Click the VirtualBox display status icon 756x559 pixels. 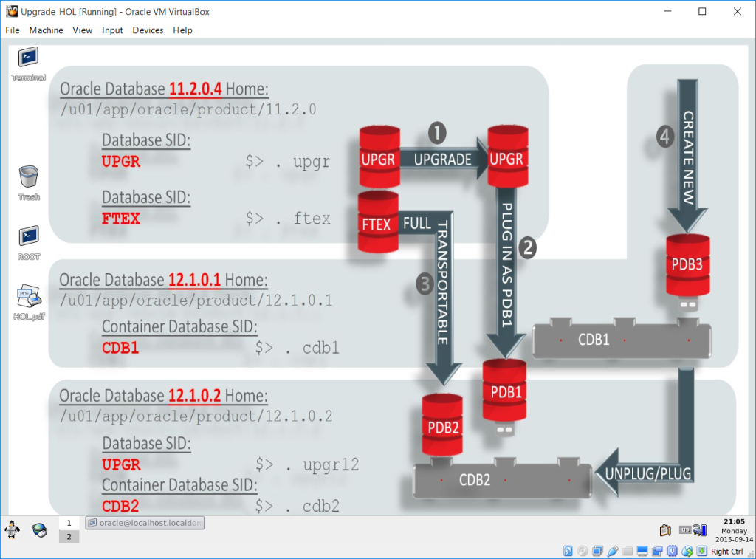pyautogui.click(x=642, y=551)
